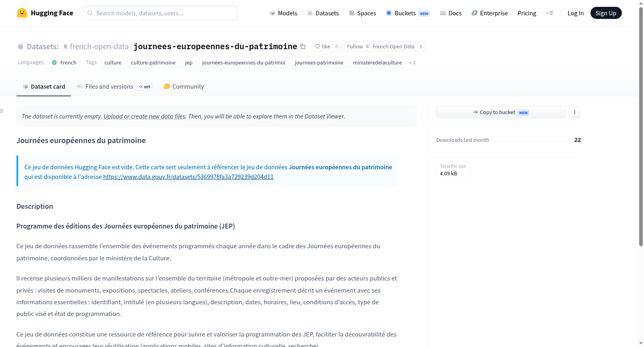Select the culture tag

click(x=113, y=62)
